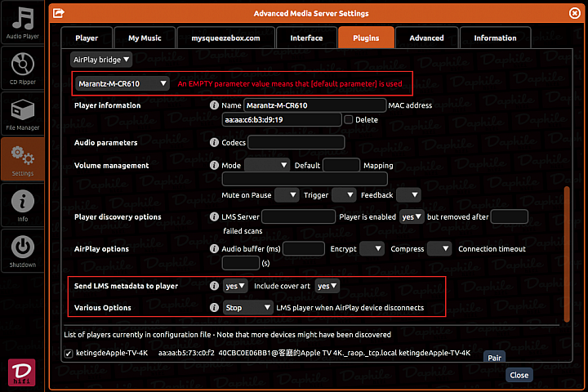Show info for Player information
The height and width of the screenshot is (392, 588).
click(214, 105)
